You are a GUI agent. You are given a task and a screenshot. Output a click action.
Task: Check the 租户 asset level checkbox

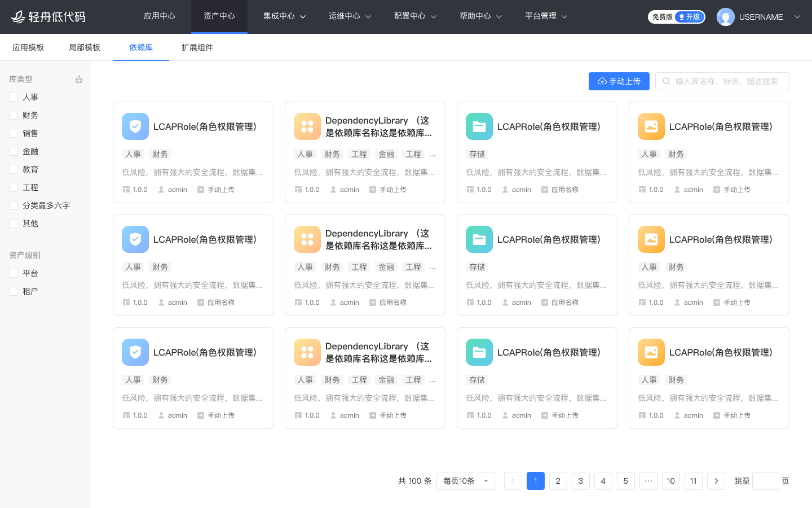pos(14,291)
